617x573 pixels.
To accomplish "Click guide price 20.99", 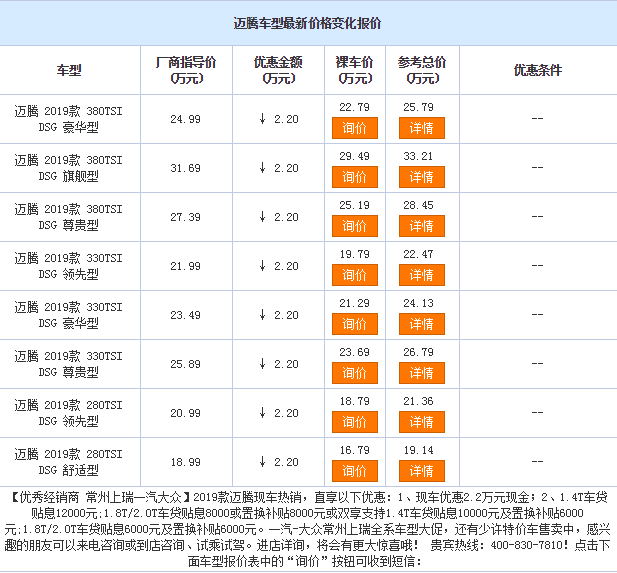I will coord(185,413).
